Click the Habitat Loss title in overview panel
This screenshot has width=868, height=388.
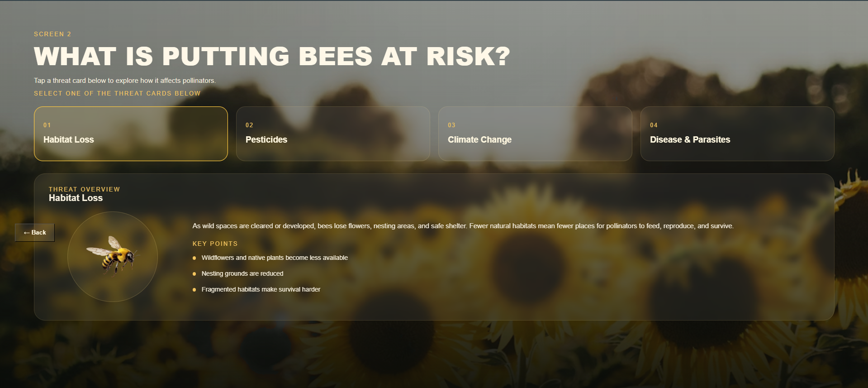click(x=76, y=198)
